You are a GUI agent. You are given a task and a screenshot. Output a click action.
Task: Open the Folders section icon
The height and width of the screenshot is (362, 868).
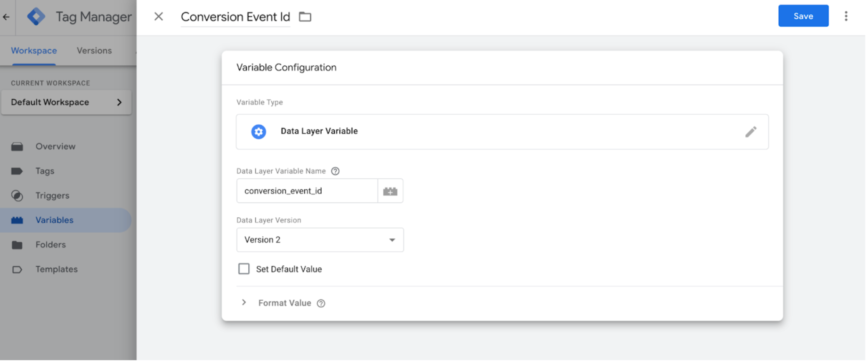pos(17,245)
